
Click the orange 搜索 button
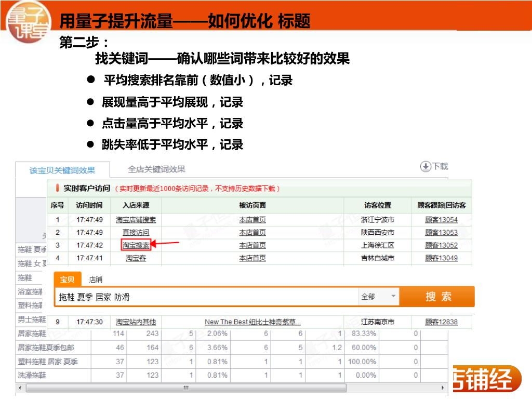pos(437,297)
